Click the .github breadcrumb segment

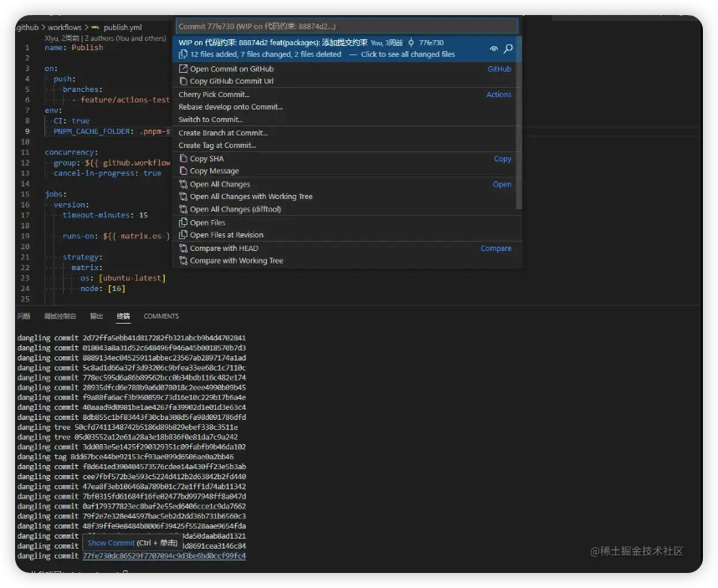point(28,28)
